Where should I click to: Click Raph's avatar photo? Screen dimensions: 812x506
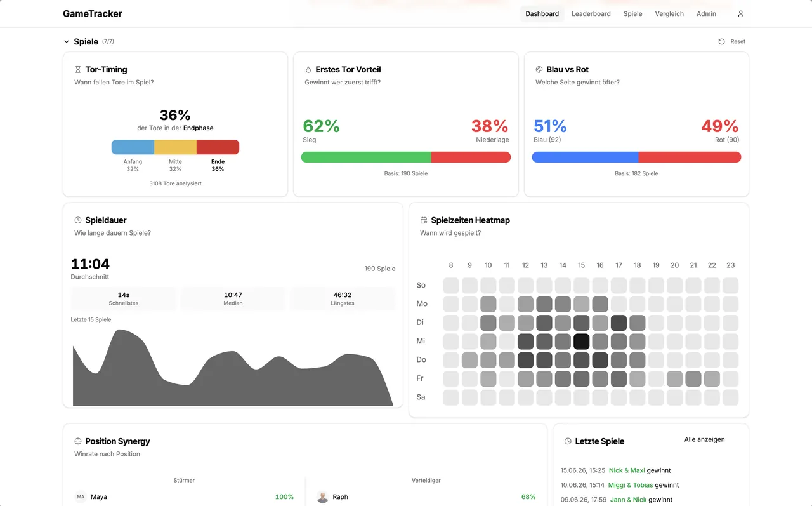tap(323, 497)
